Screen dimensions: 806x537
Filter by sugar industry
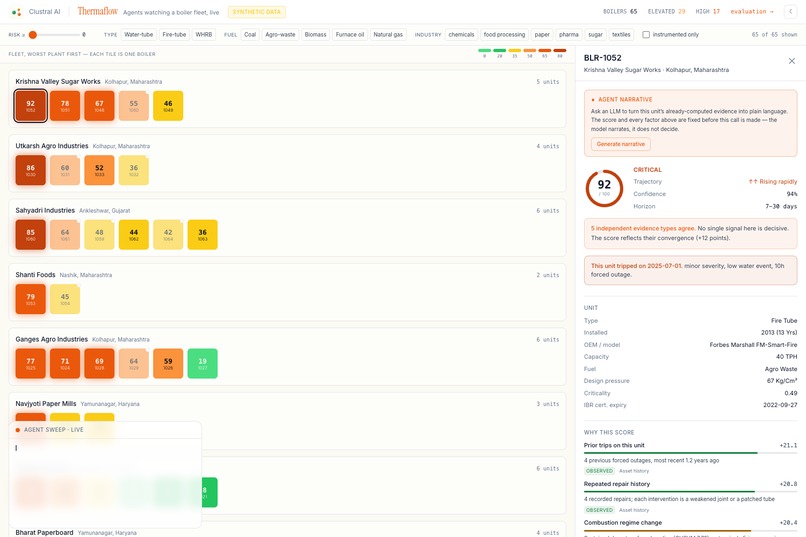[x=596, y=35]
